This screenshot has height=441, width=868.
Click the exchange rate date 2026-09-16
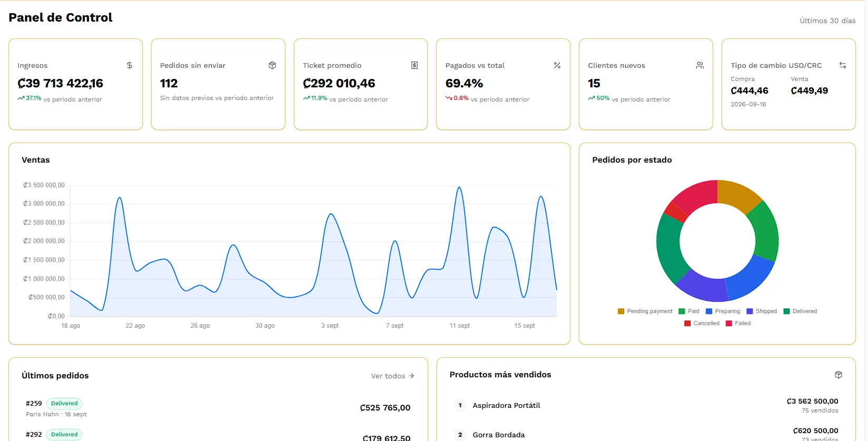[x=748, y=104]
